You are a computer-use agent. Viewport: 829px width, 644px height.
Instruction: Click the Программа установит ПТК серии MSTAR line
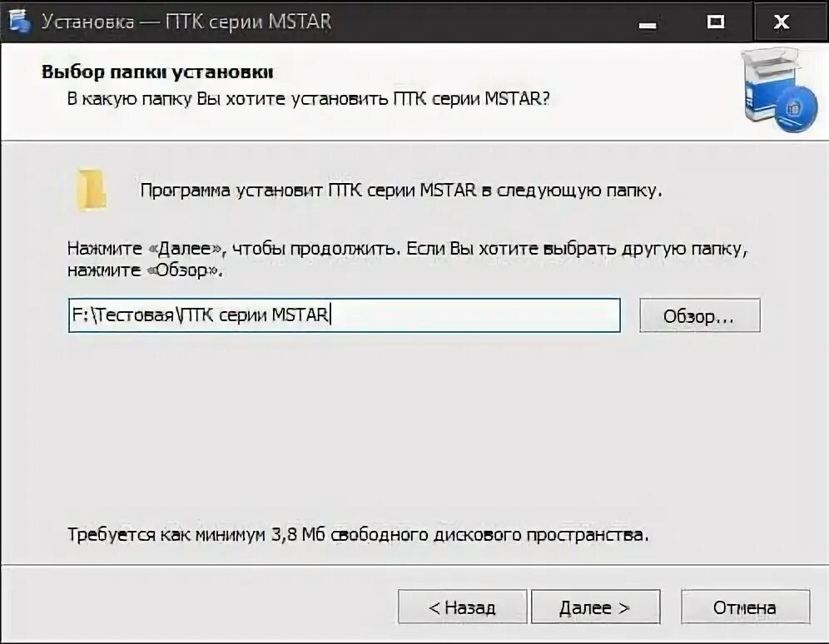[x=401, y=191]
